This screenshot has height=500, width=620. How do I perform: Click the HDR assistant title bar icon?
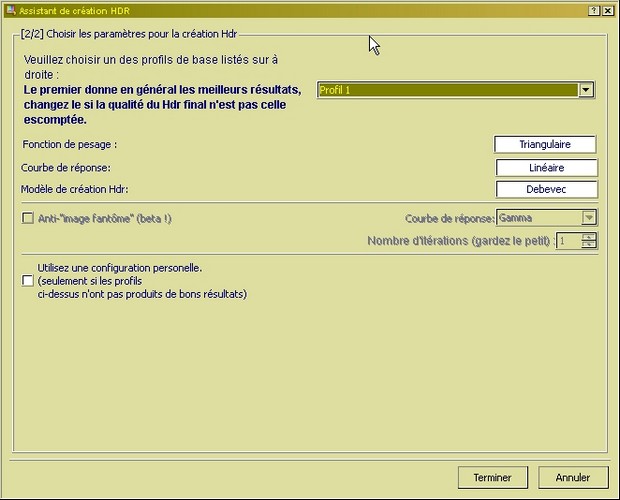point(9,9)
